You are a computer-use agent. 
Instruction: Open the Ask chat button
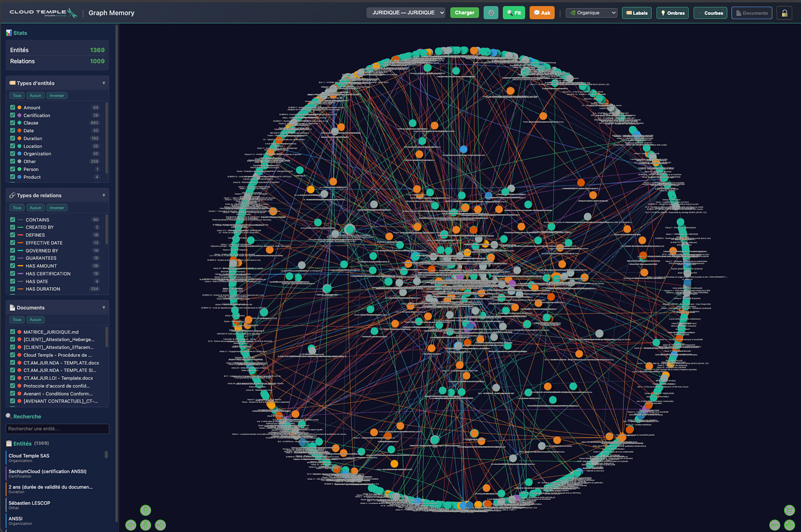[x=542, y=13]
